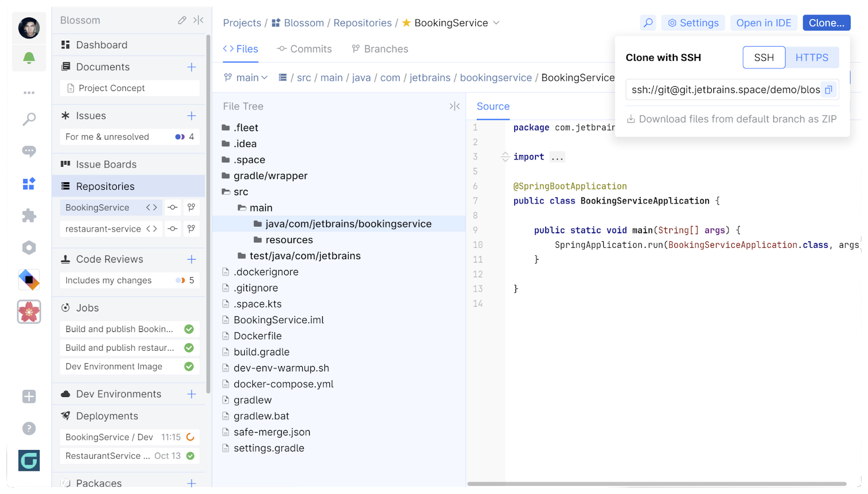Viewport: 868px width, 494px height.
Task: Click the plus add button in left sidebar
Action: [29, 396]
